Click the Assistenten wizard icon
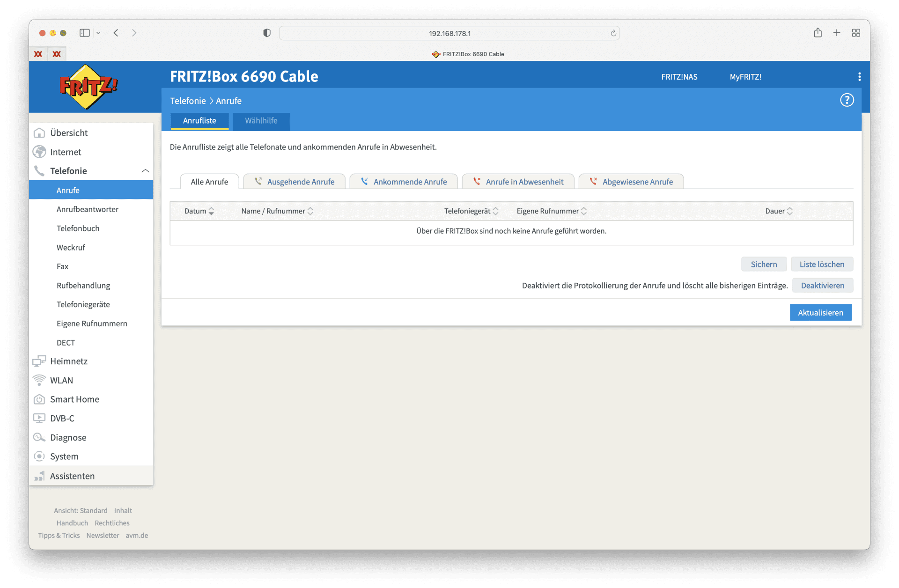 39,476
